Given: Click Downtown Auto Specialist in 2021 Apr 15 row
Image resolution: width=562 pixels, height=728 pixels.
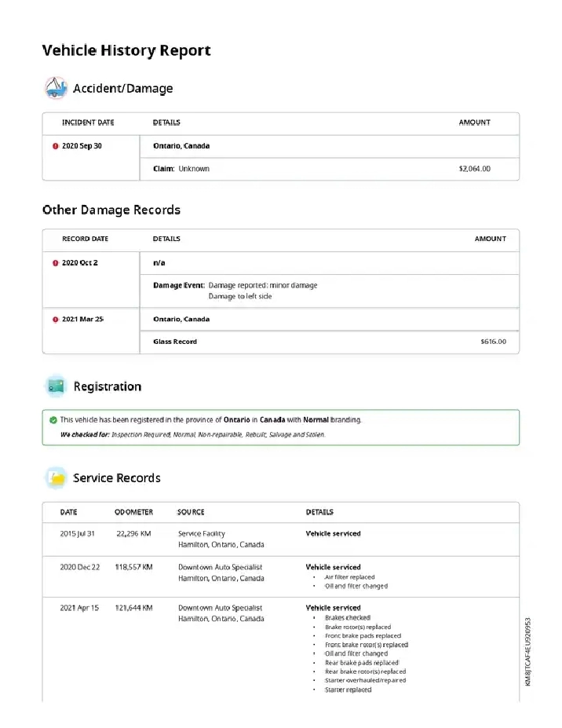Looking at the screenshot, I should point(220,608).
